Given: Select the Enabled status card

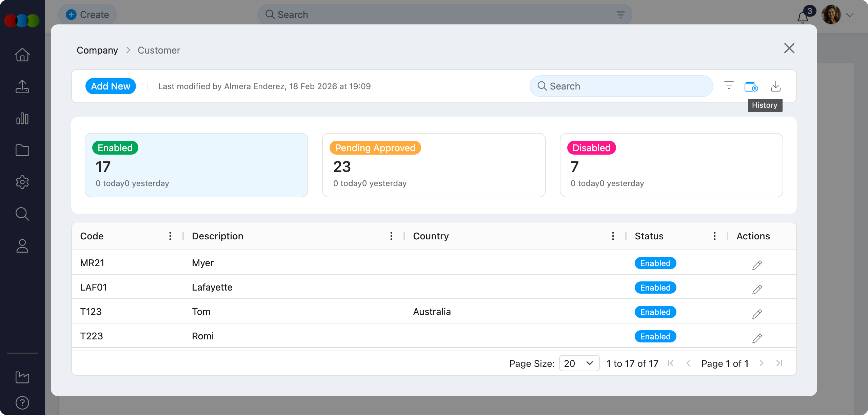Looking at the screenshot, I should tap(196, 165).
